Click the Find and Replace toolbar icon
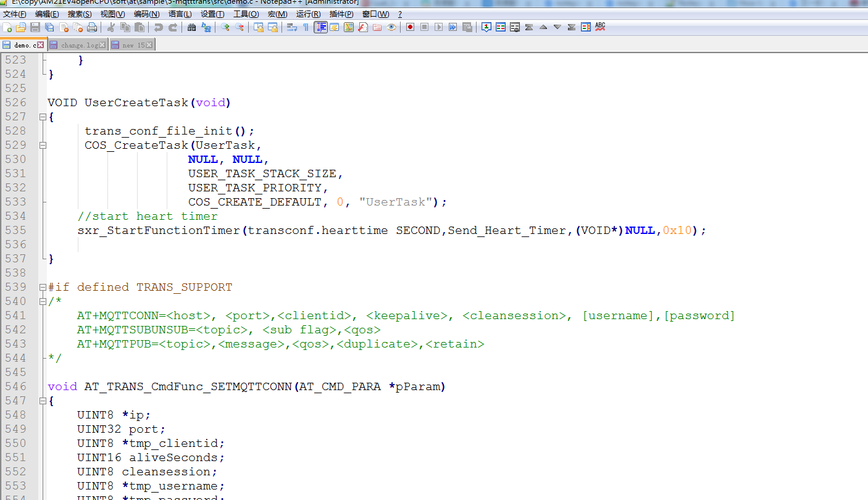The height and width of the screenshot is (500, 868). coord(206,27)
